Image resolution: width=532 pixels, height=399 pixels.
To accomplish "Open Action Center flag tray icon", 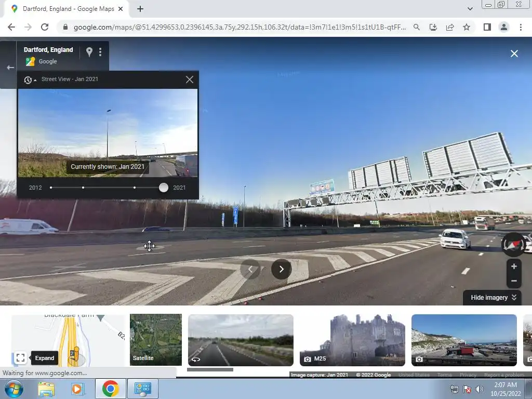I will pos(467,389).
